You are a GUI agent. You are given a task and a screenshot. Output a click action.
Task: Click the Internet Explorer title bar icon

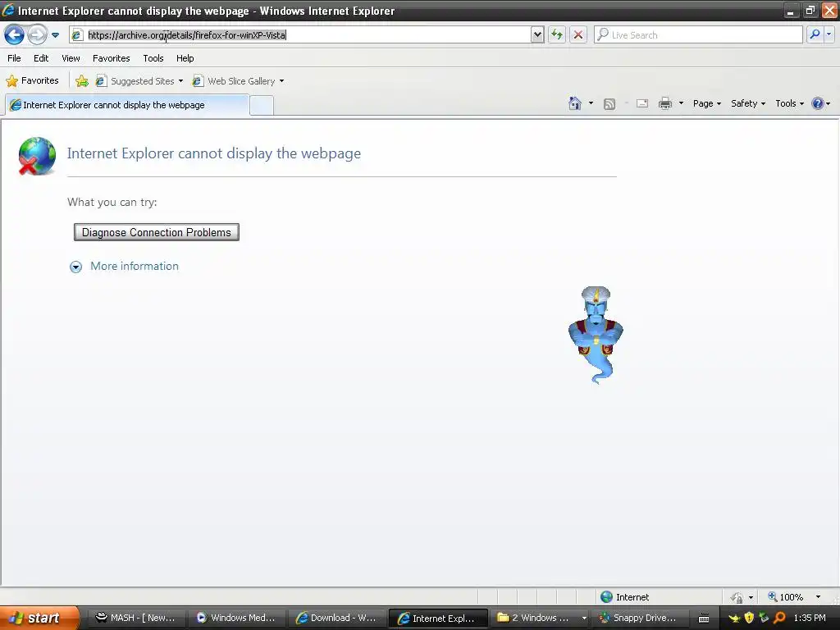tap(8, 10)
